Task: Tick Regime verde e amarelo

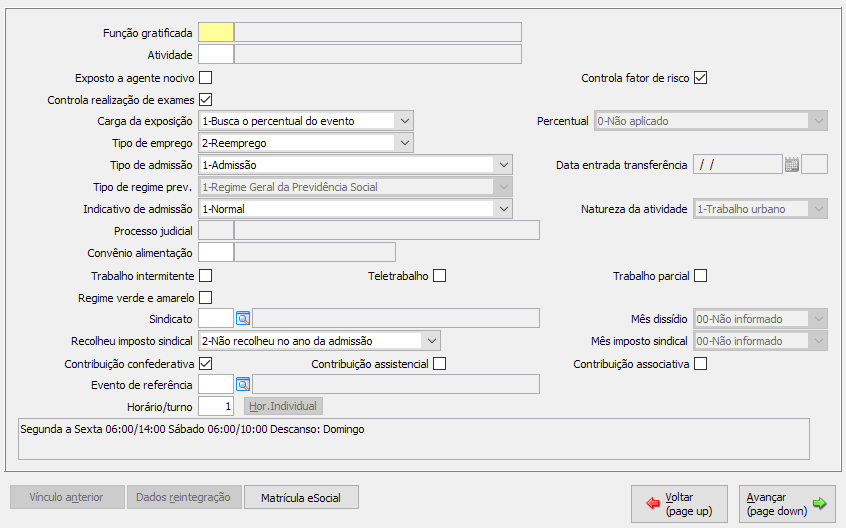Action: coord(206,298)
